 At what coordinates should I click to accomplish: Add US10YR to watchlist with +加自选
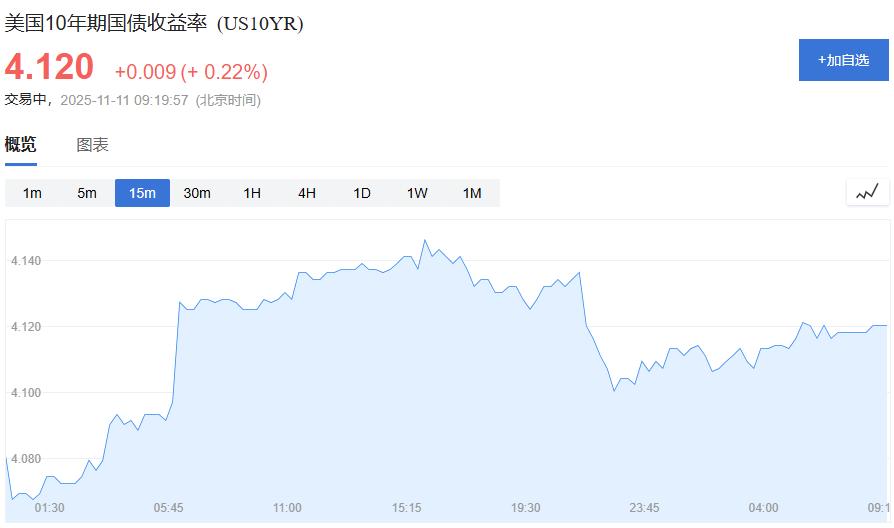(843, 60)
